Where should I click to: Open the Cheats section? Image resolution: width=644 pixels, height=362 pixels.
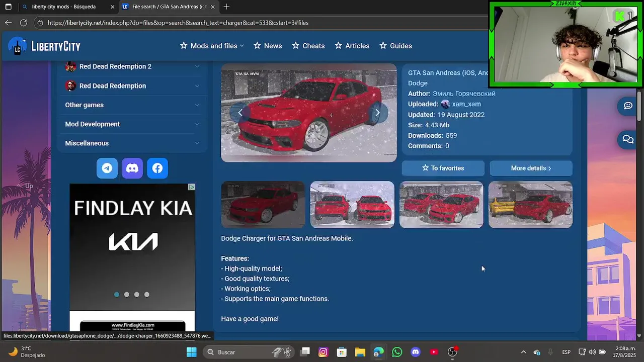point(308,46)
